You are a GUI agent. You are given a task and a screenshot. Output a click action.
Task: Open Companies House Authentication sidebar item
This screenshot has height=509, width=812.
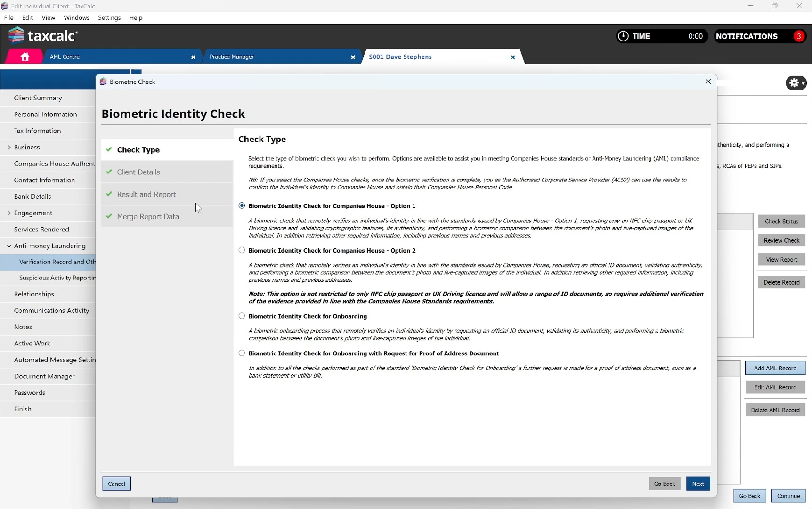point(48,164)
